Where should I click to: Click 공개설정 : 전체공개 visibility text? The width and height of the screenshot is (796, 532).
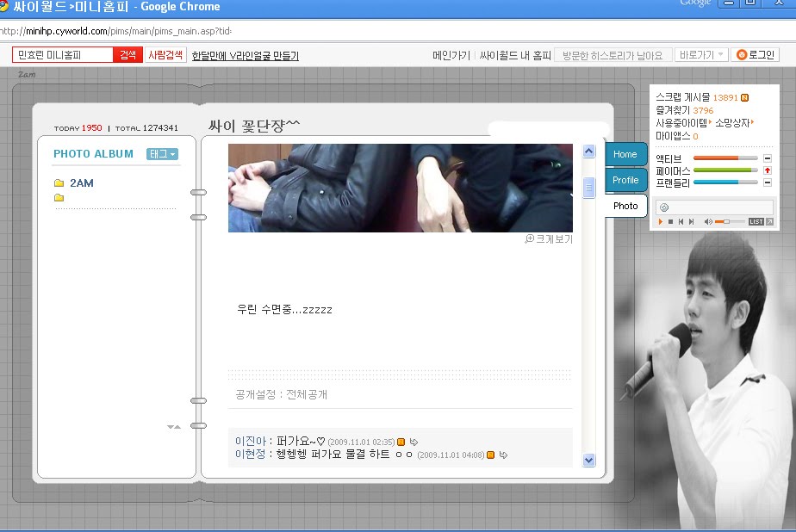point(281,394)
